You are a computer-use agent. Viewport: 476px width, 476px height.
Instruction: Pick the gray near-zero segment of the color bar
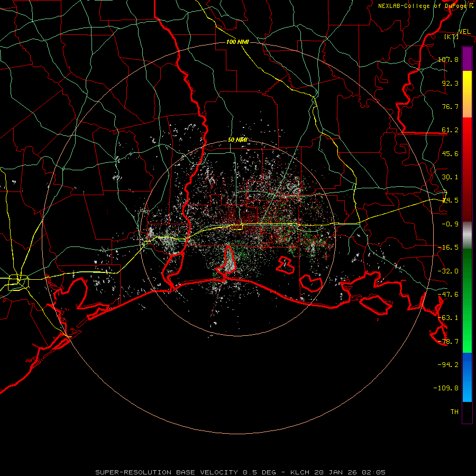(x=467, y=235)
